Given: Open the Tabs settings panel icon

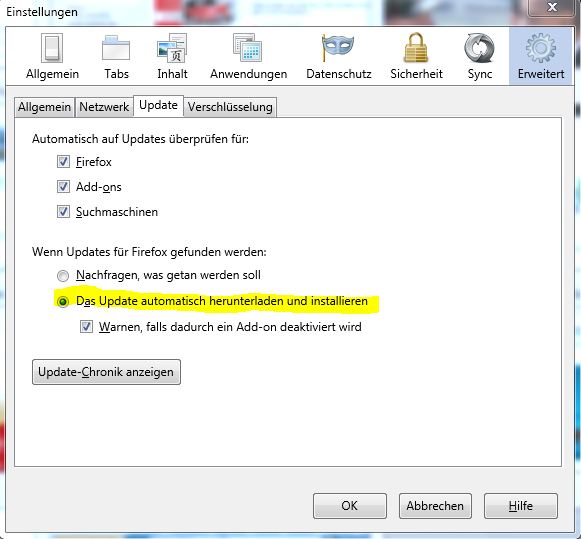Looking at the screenshot, I should click(116, 48).
